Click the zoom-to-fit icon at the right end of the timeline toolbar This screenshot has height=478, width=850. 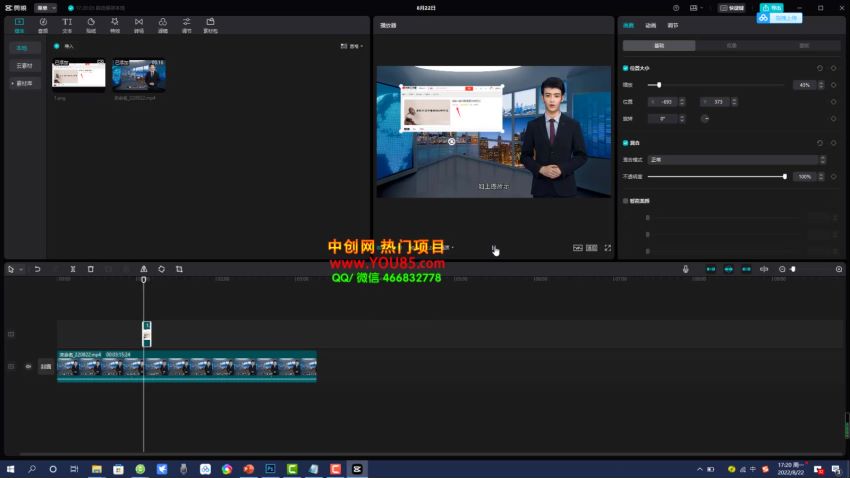pos(839,269)
